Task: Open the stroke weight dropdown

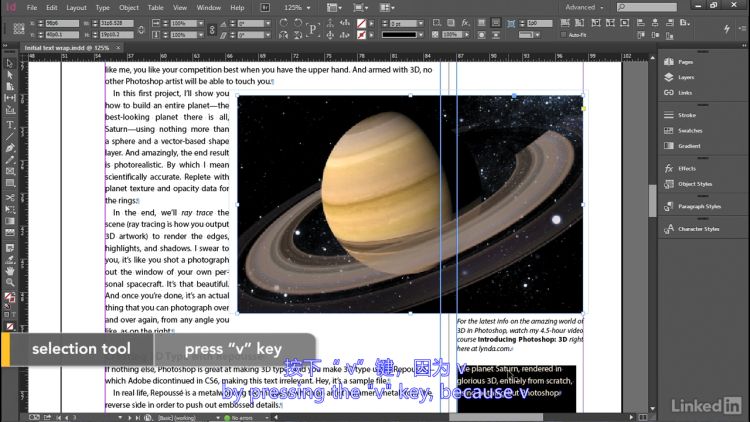Action: [x=420, y=23]
